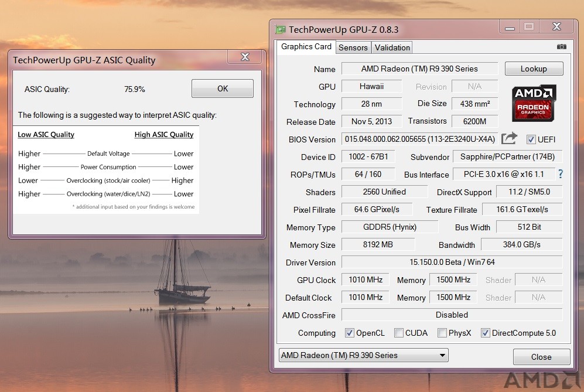
Task: Switch to the Sensors tab
Action: 353,47
